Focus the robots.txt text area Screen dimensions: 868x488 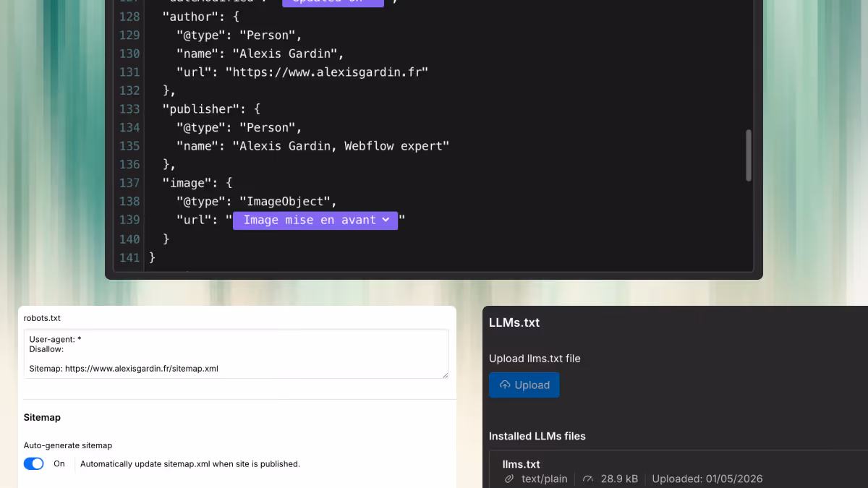236,354
